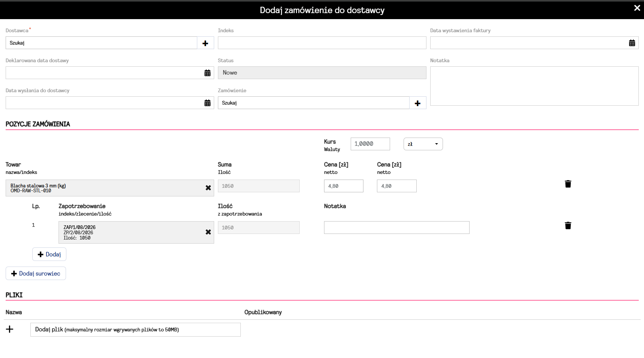Click the Dodaj button under requisitions

point(49,254)
